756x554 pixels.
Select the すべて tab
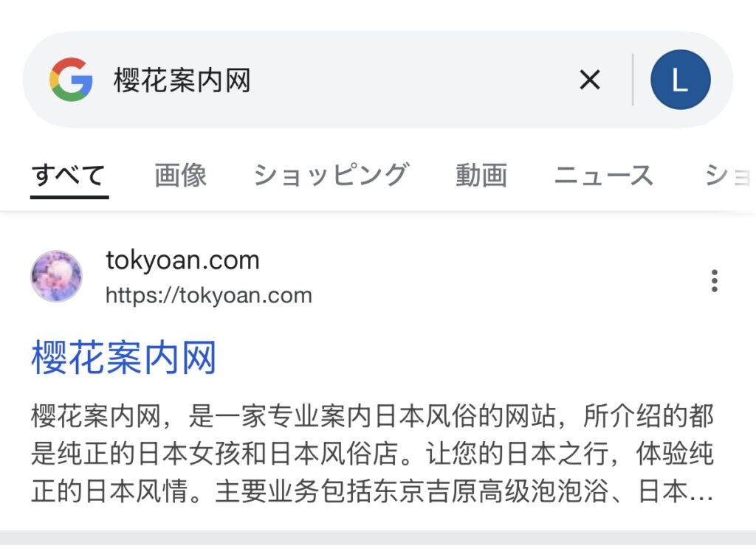[69, 175]
